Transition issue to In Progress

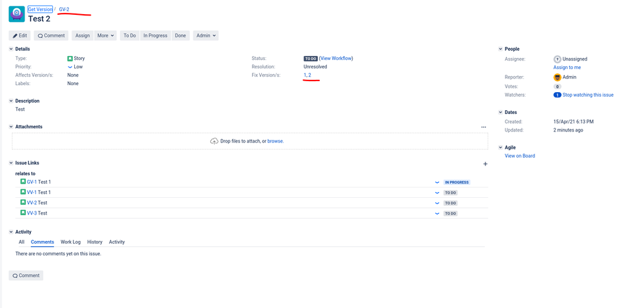pyautogui.click(x=155, y=35)
